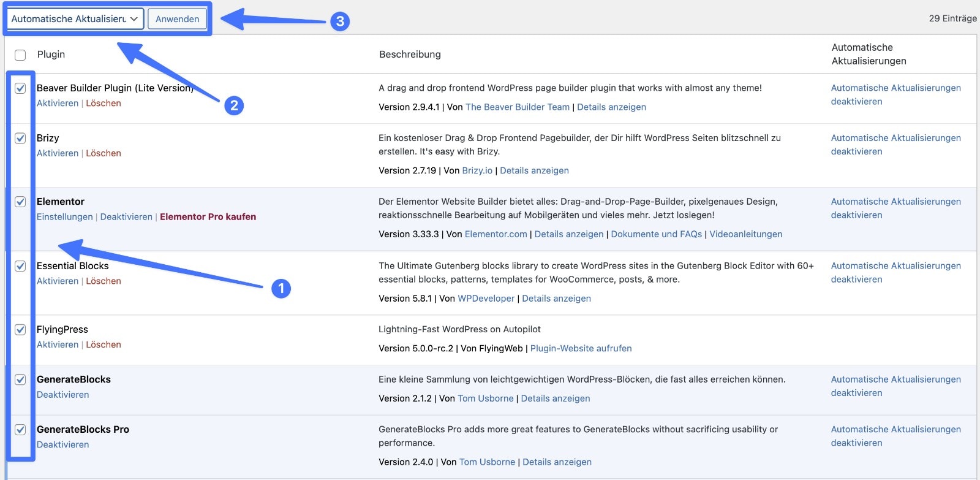Click the Beschreibung column header

pos(410,55)
